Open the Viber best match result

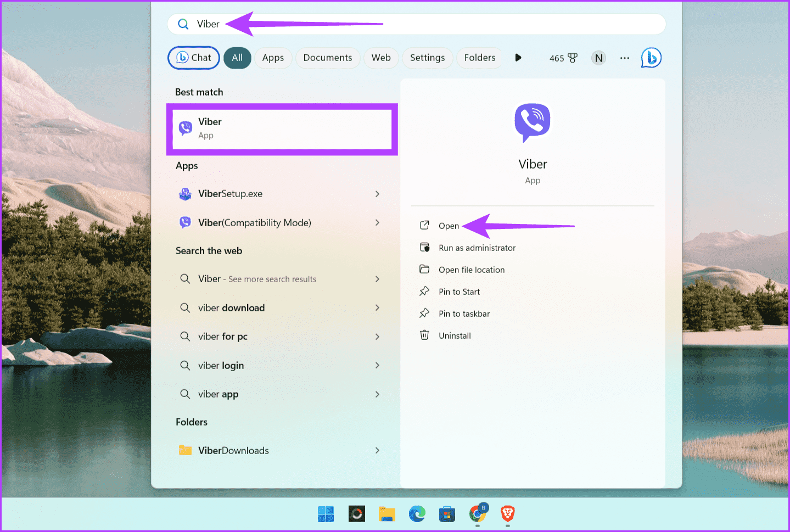(x=282, y=129)
